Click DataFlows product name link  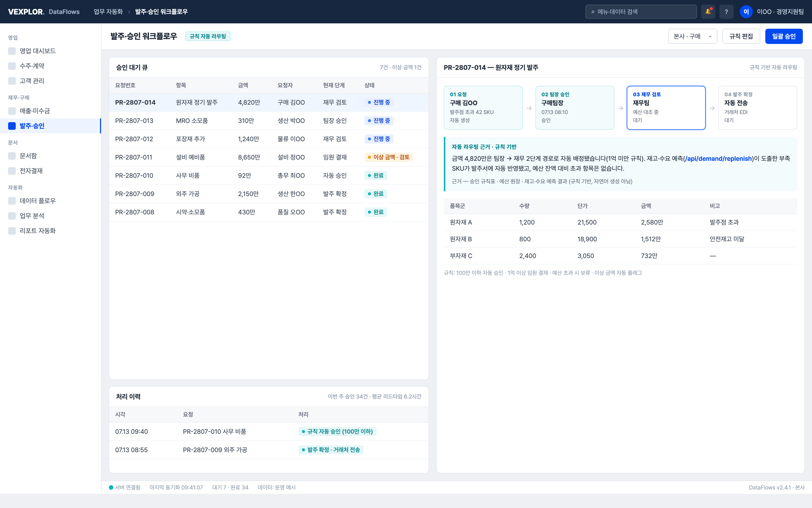click(x=64, y=12)
